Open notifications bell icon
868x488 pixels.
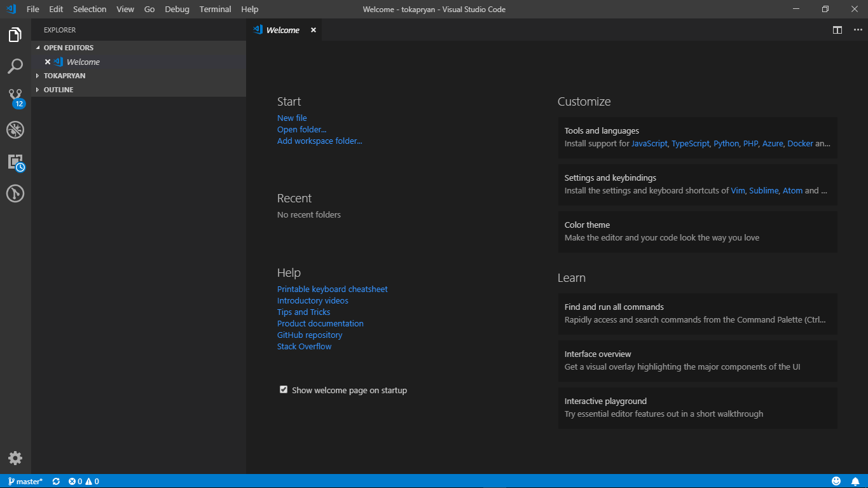pyautogui.click(x=856, y=482)
